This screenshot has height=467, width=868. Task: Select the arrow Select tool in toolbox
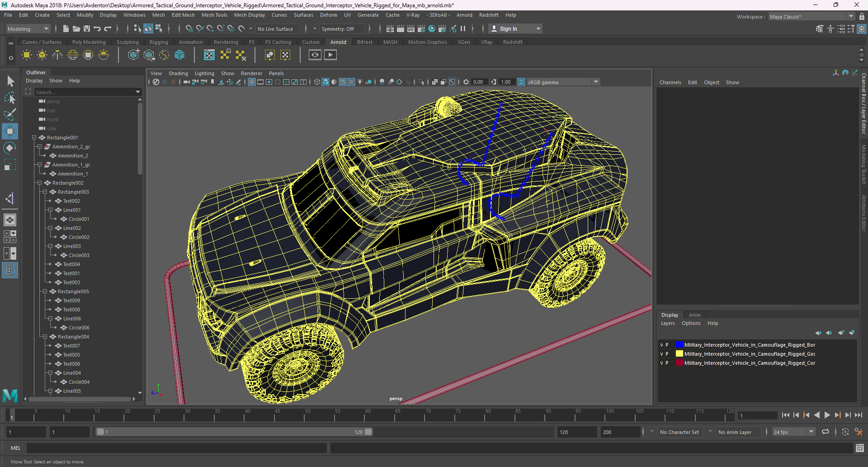pyautogui.click(x=10, y=81)
